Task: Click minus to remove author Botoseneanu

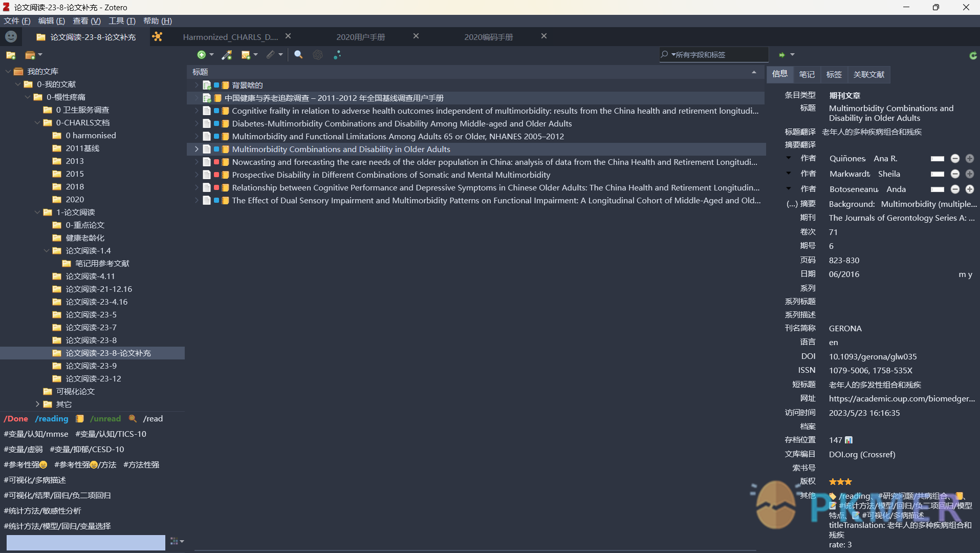Action: (955, 189)
